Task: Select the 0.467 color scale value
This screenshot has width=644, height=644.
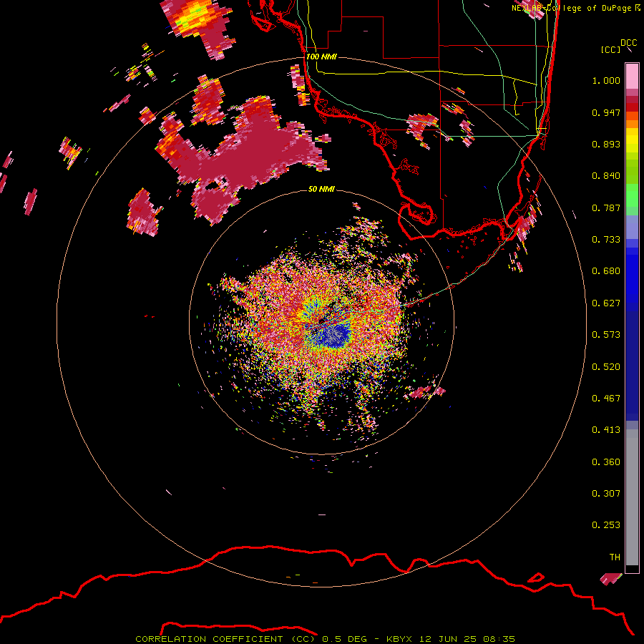Action: pos(606,399)
